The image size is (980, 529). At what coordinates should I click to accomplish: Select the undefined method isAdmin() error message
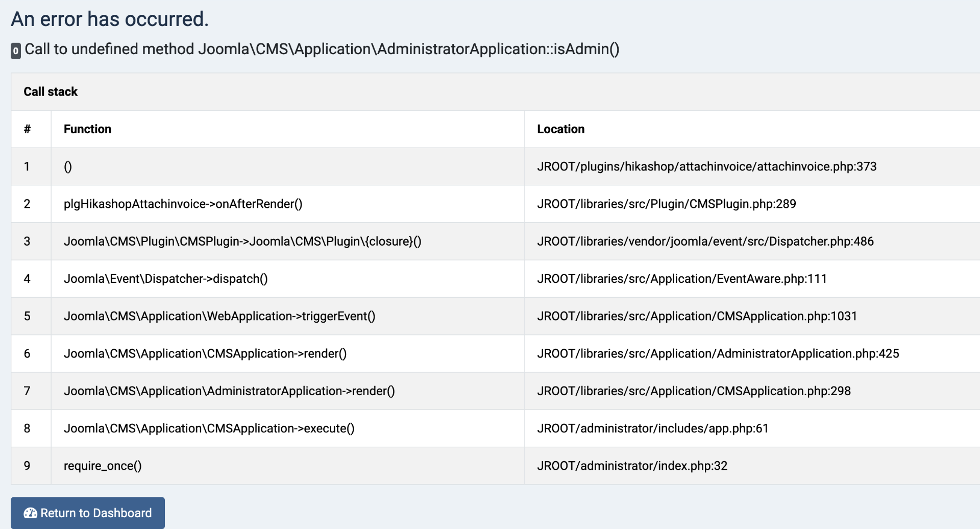click(x=322, y=49)
